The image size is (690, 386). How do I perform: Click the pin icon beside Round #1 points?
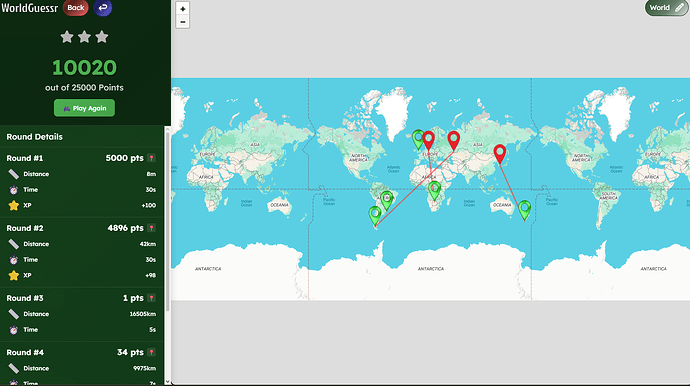tap(151, 158)
